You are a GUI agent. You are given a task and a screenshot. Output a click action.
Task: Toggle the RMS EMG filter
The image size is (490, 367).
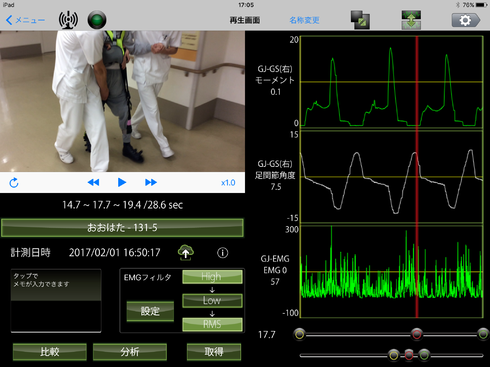tap(212, 324)
